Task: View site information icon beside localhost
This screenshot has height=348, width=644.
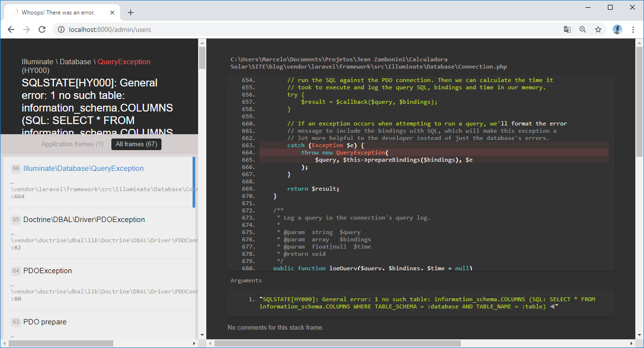Action: coord(61,29)
